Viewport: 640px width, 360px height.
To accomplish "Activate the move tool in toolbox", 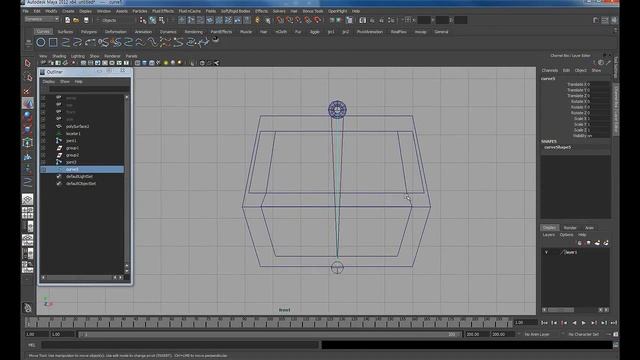I will point(28,103).
